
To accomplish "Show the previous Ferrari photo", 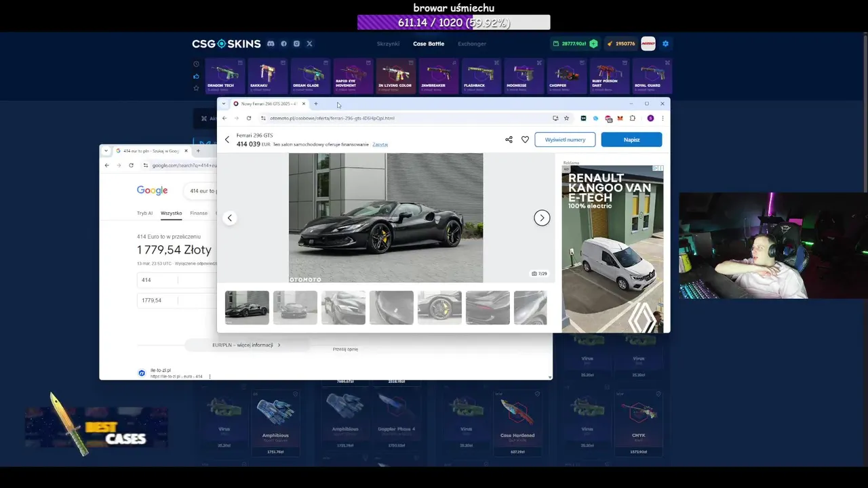I will (230, 218).
